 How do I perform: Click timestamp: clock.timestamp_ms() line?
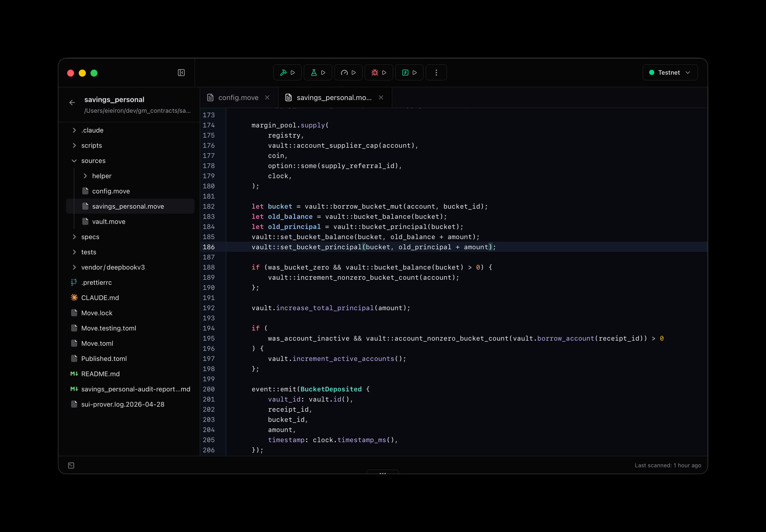[x=333, y=440]
